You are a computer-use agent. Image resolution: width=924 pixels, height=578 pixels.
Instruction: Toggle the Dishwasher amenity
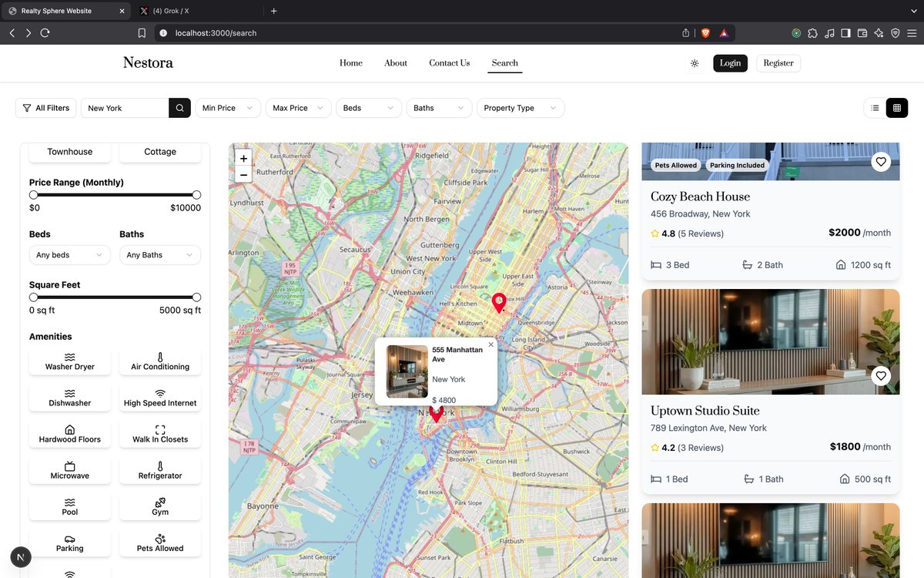click(x=70, y=398)
